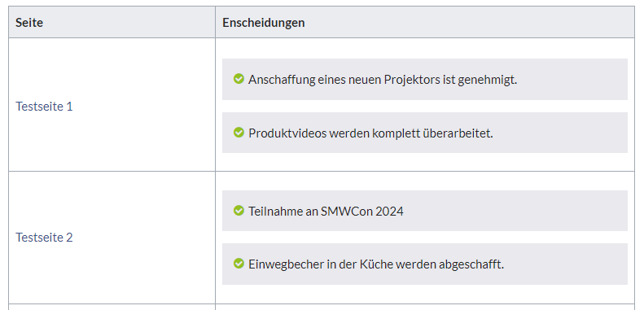This screenshot has height=310, width=644.
Task: Click the Enscheidungen column header
Action: [264, 22]
